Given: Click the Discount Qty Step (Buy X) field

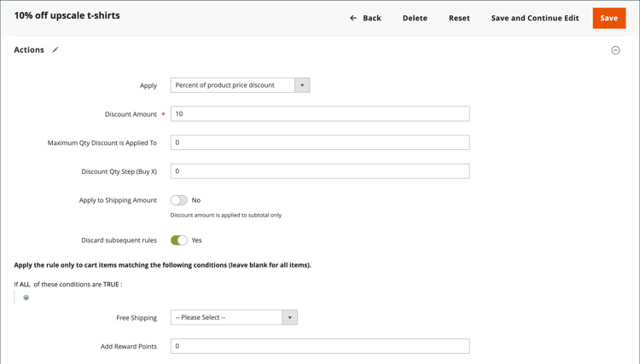Looking at the screenshot, I should tap(320, 171).
